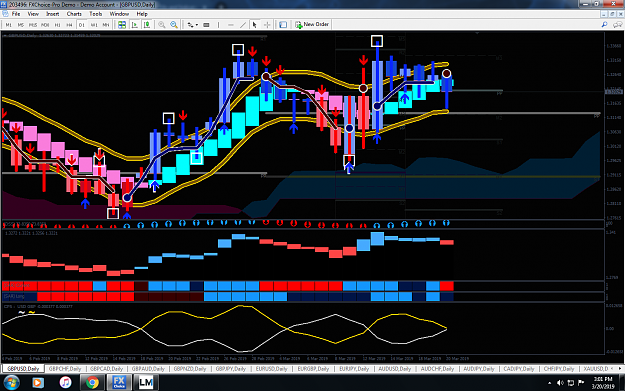Switch to the MN monthly timeframe
Viewport: 625px width, 391px height.
[106, 25]
